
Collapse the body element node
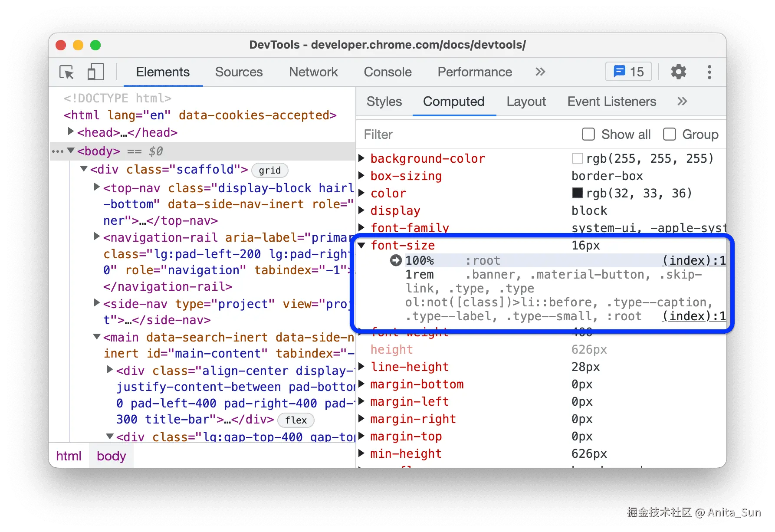[x=71, y=151]
